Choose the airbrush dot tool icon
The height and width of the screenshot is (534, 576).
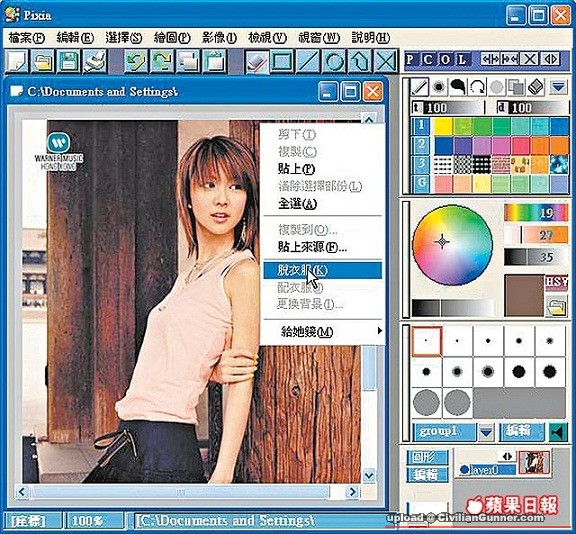(x=438, y=87)
